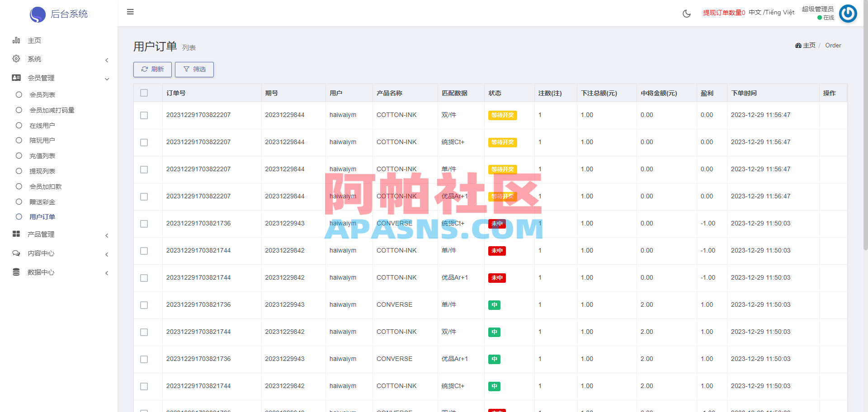Click the 数据中心 data center icon
The image size is (868, 412).
pos(16,272)
